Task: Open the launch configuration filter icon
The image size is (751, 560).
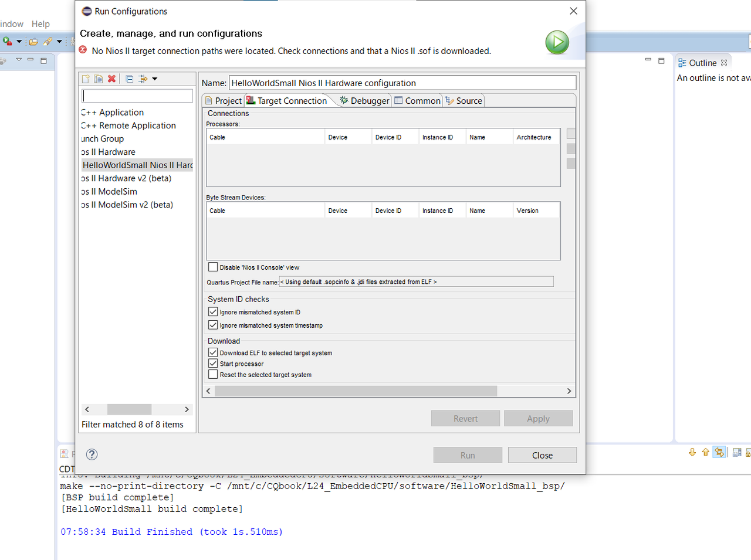Action: pos(143,79)
